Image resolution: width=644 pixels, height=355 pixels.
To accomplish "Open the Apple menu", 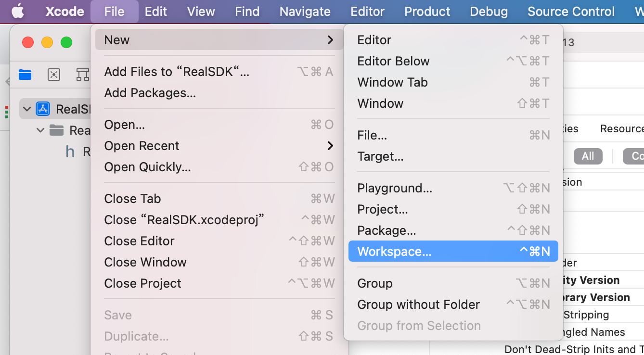I will (x=18, y=11).
